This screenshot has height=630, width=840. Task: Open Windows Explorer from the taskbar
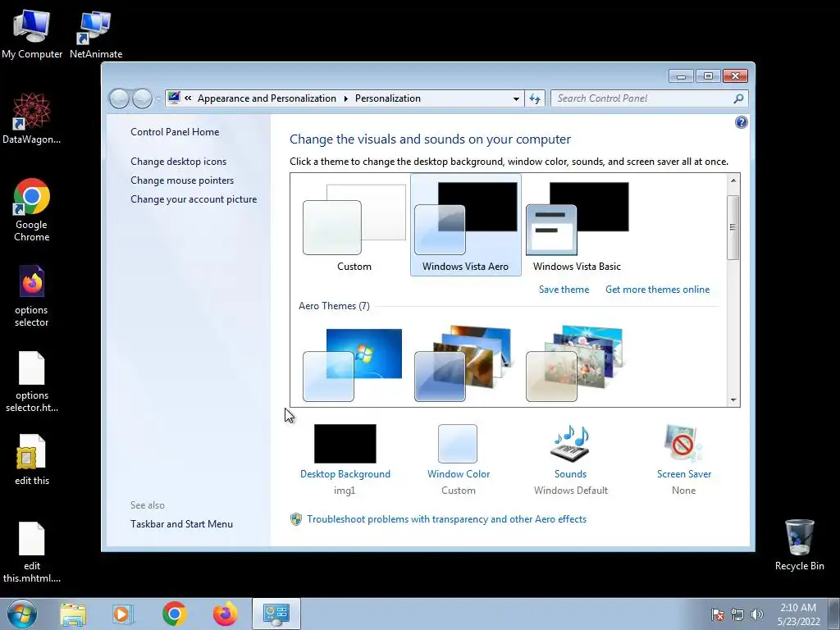tap(73, 614)
